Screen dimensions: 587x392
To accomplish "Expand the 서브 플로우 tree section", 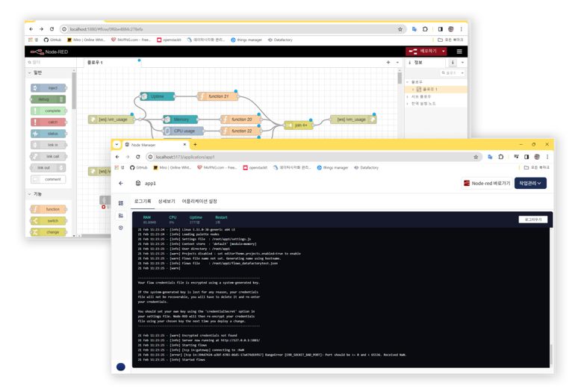I will pyautogui.click(x=408, y=96).
